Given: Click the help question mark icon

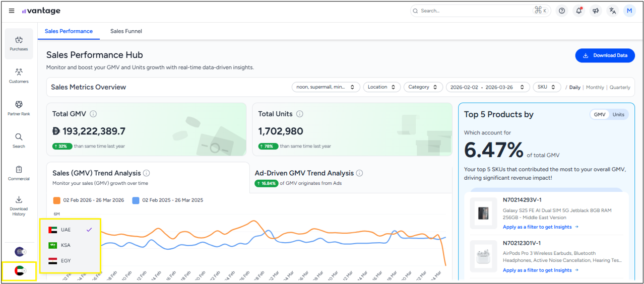Looking at the screenshot, I should click(562, 11).
